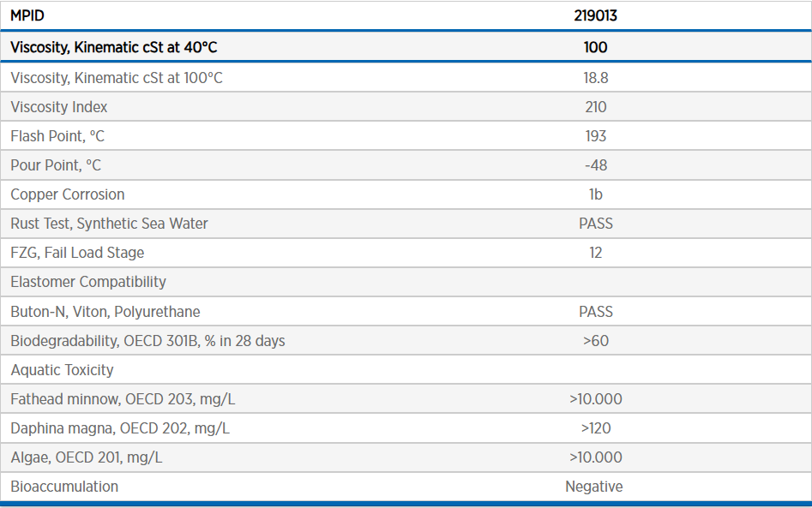The width and height of the screenshot is (812, 508).
Task: Select 'Viscosity, Kinematic cSt at 100°C' label
Action: 117,78
